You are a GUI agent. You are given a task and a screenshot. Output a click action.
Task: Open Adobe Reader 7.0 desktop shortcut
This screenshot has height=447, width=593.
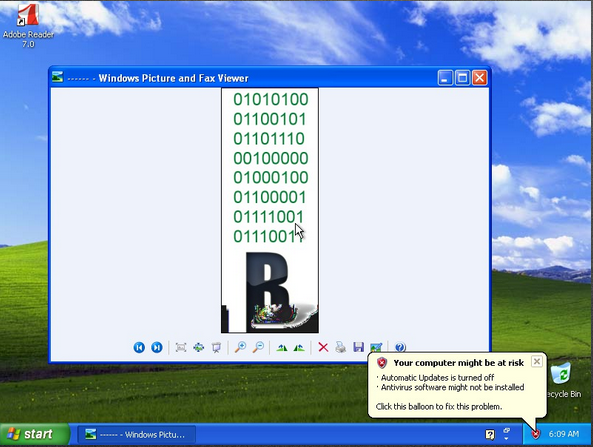(x=28, y=26)
